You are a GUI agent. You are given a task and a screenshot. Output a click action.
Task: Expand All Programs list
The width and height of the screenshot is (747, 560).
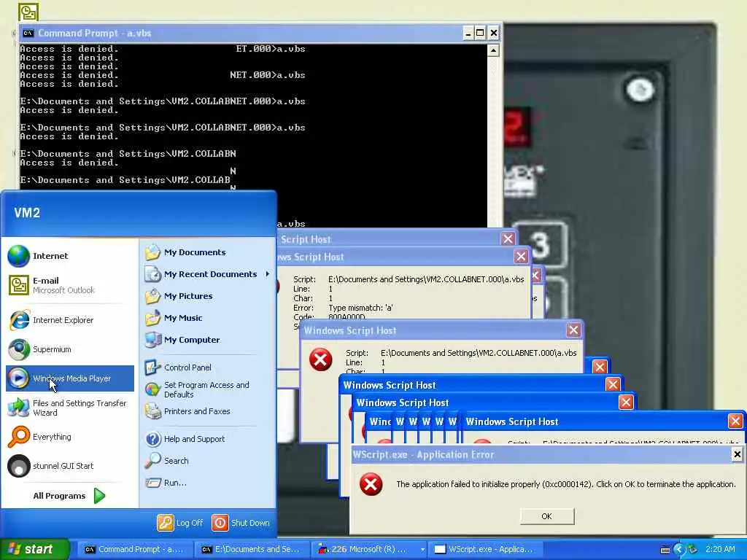pos(69,496)
